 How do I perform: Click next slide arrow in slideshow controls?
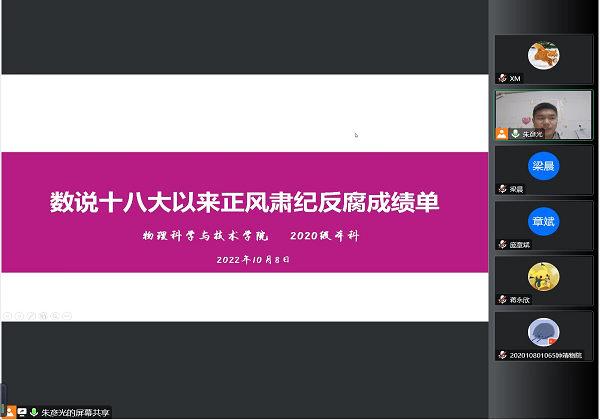click(19, 316)
